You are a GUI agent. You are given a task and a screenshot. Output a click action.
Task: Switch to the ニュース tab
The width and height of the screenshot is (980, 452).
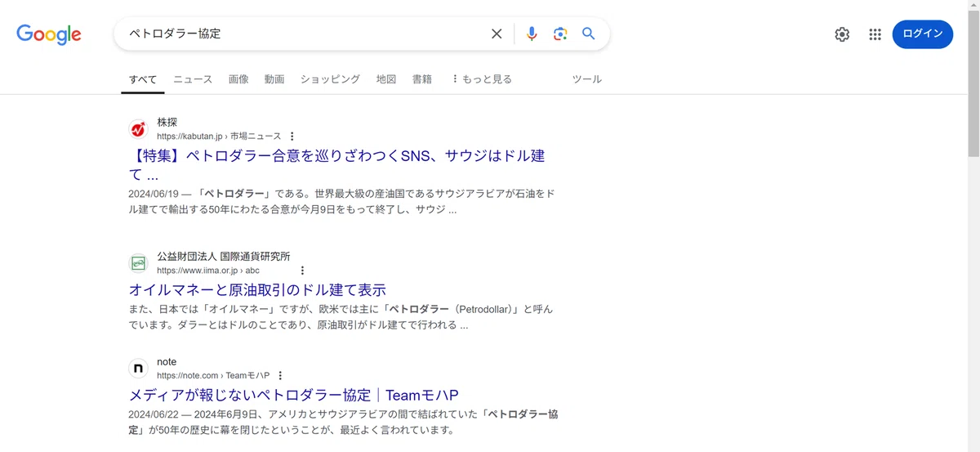point(193,79)
